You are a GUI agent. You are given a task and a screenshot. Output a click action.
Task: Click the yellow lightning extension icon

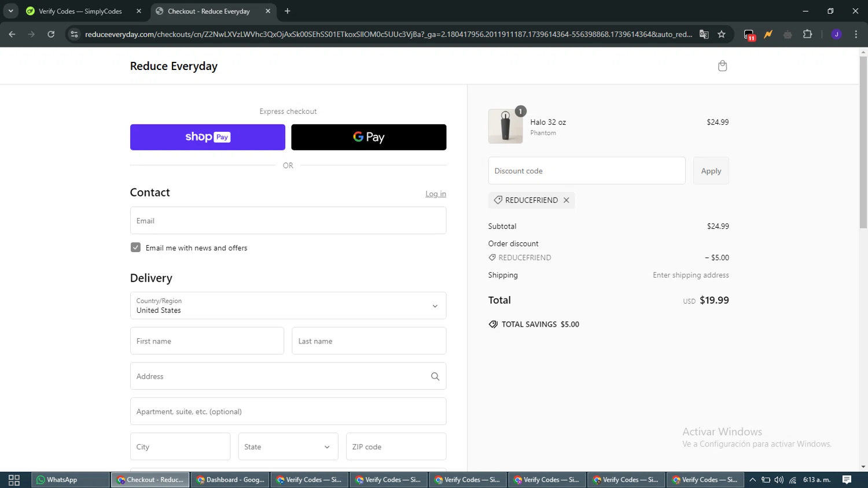tap(768, 34)
